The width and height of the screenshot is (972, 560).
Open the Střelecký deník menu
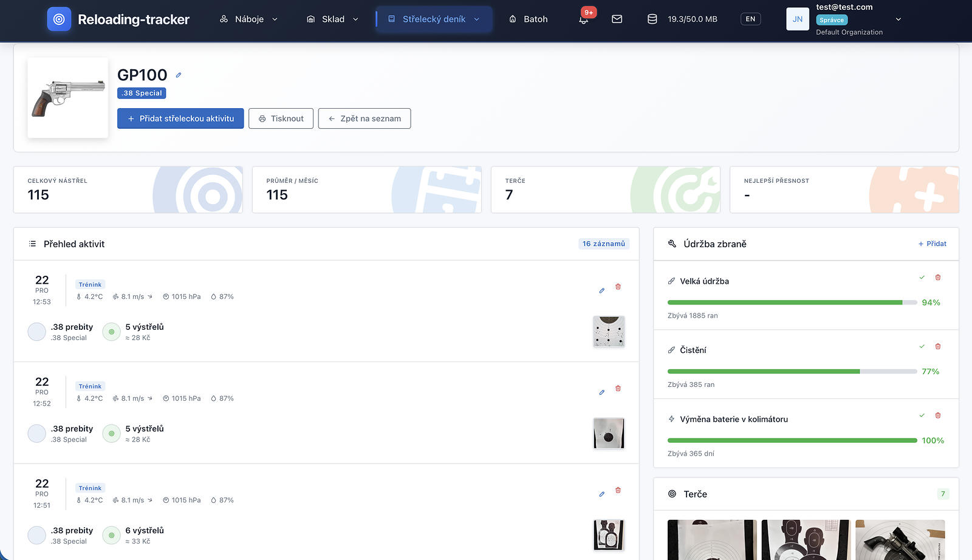coord(434,19)
